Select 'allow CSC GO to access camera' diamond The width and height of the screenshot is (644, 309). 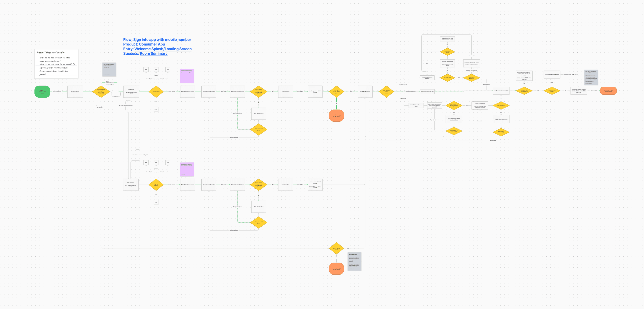pyautogui.click(x=454, y=106)
